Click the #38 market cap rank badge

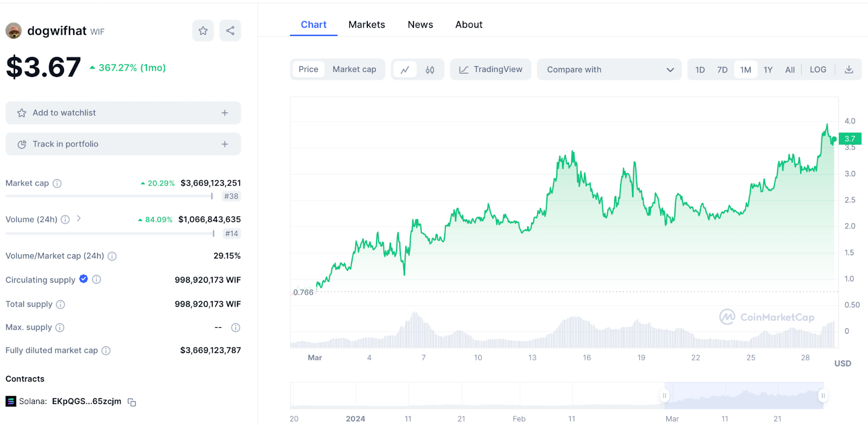click(x=231, y=196)
